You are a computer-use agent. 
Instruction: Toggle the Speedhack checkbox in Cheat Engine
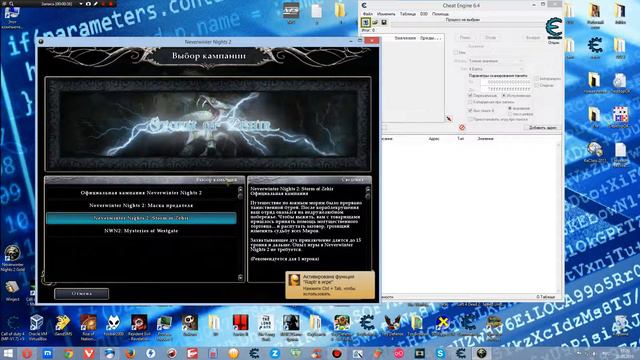pyautogui.click(x=537, y=85)
